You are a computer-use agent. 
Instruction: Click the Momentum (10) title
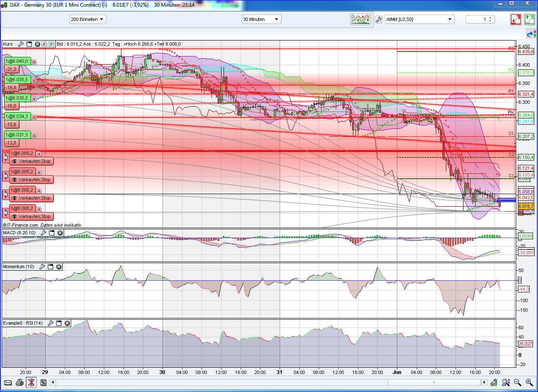(19, 266)
